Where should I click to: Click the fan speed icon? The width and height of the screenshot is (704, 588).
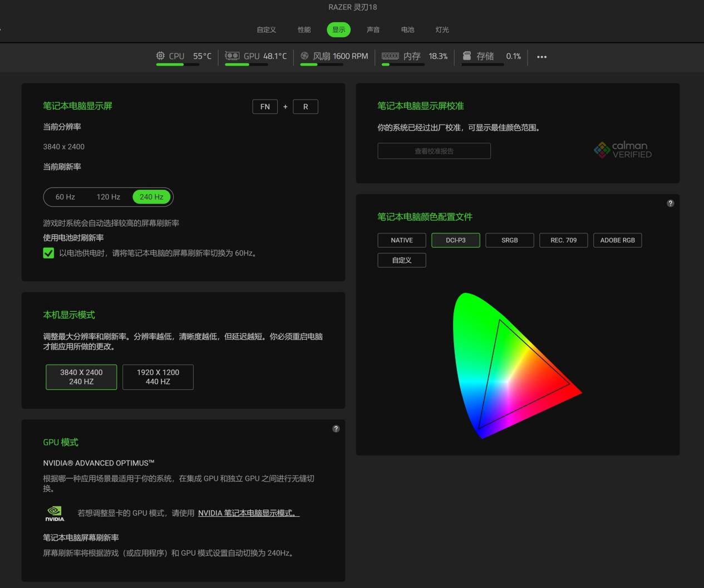point(304,56)
